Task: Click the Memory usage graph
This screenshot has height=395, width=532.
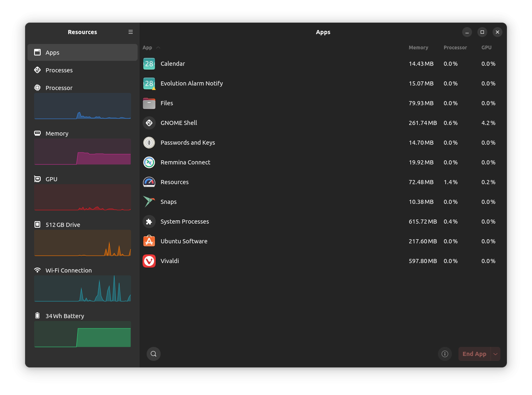Action: [83, 152]
